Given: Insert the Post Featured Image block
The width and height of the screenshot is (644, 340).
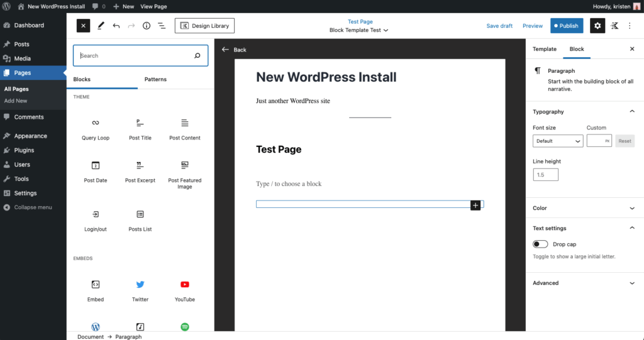Looking at the screenshot, I should pyautogui.click(x=185, y=165).
